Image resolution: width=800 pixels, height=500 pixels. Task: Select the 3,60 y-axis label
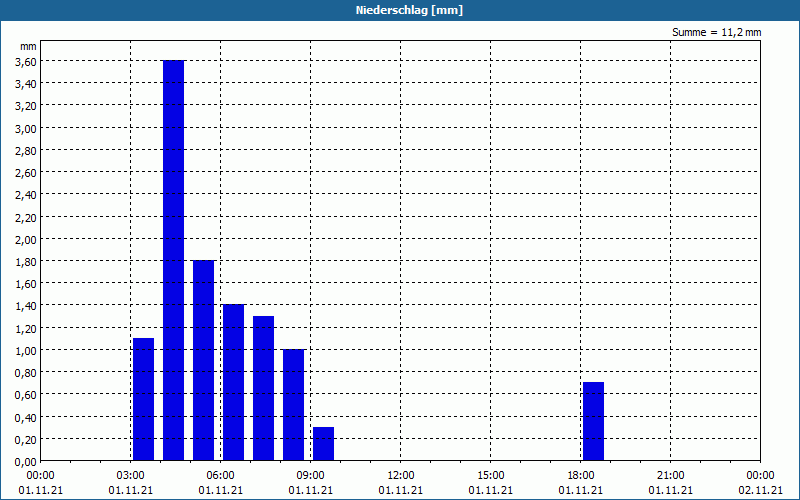point(26,61)
